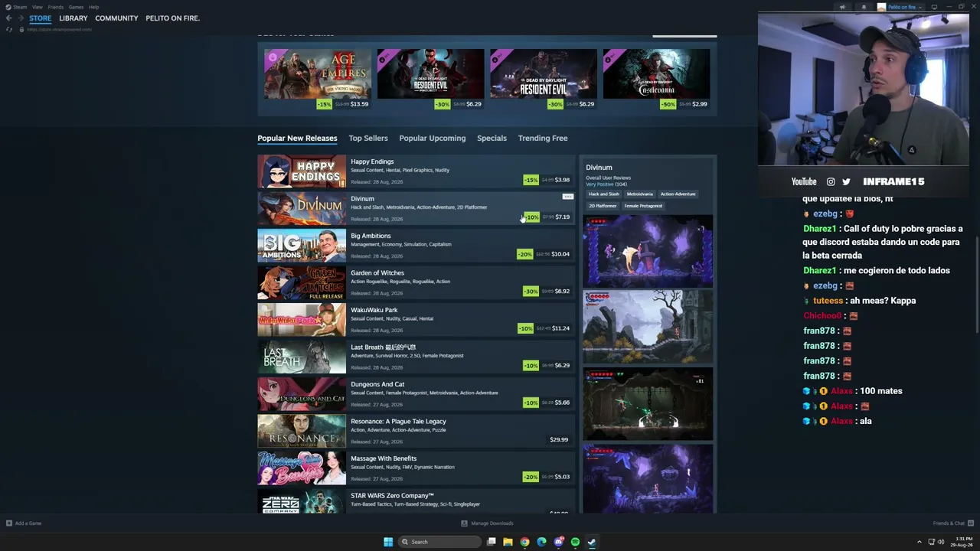The width and height of the screenshot is (980, 551).
Task: Open Manage Downloads
Action: [x=487, y=523]
